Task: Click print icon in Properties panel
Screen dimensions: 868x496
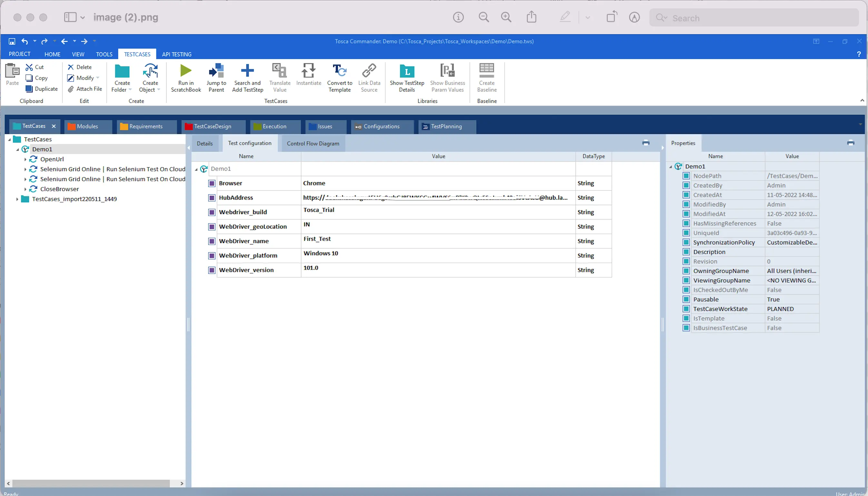Action: [850, 143]
